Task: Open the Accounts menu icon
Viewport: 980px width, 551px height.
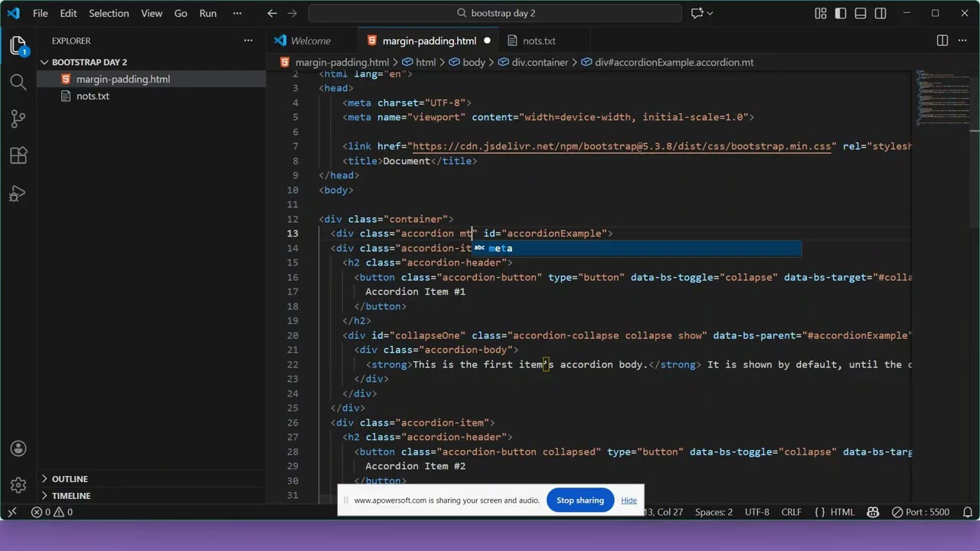Action: (x=18, y=449)
